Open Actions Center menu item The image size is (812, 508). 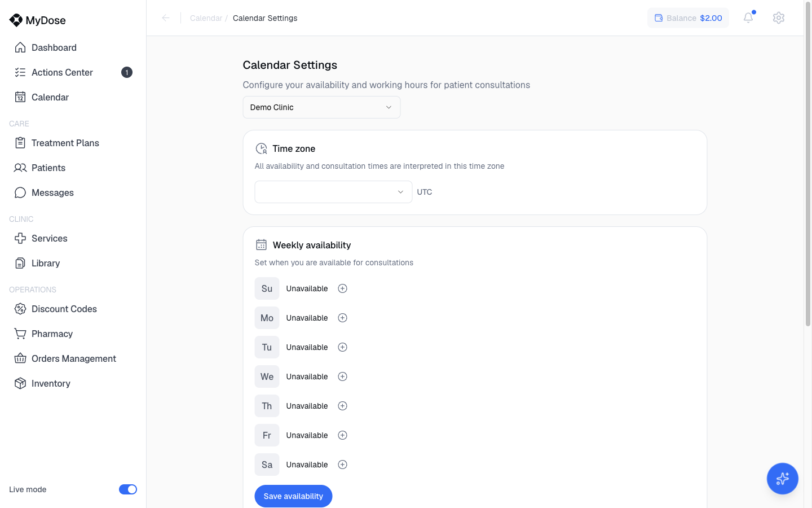click(73, 72)
